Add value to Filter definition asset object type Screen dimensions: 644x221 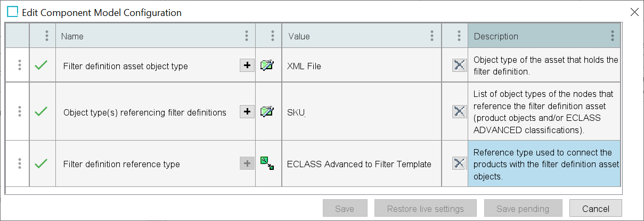coord(247,66)
